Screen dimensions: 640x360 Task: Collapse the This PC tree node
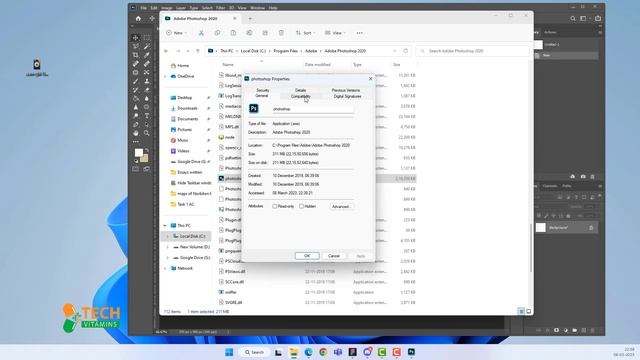(x=165, y=225)
